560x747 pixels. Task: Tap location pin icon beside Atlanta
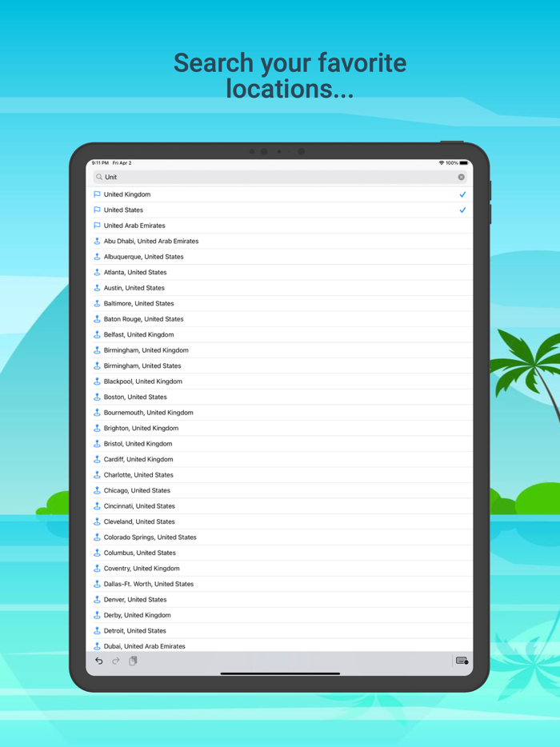click(97, 272)
